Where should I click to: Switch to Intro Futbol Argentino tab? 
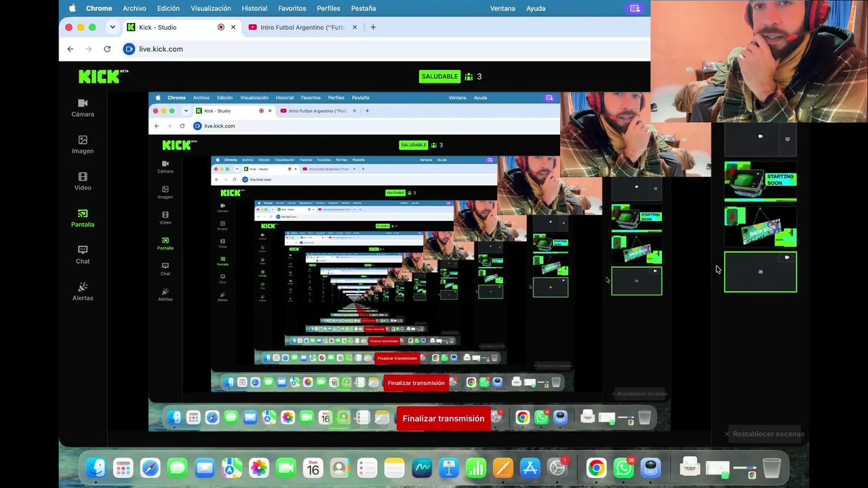(302, 27)
